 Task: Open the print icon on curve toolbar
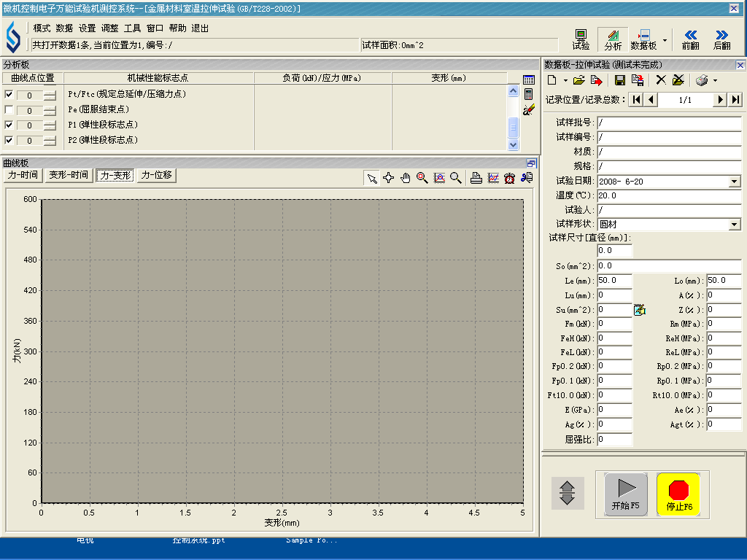pyautogui.click(x=476, y=177)
